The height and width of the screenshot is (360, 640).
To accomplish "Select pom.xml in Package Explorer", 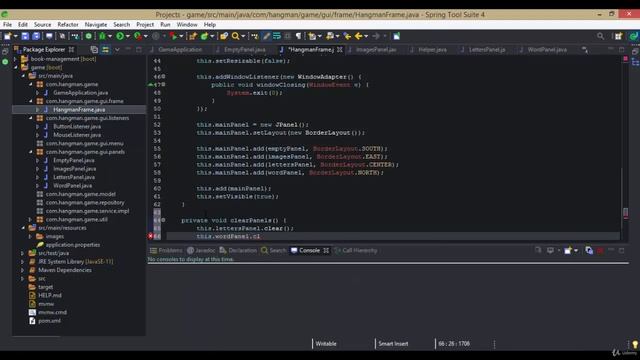I will 49,320.
